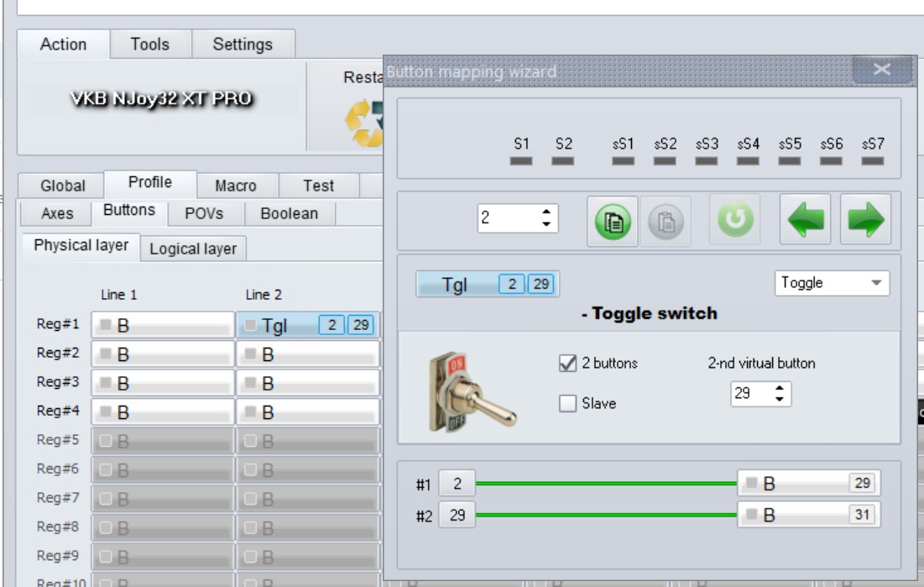Open the Settings tab
Image resolution: width=924 pixels, height=587 pixels.
tap(243, 45)
